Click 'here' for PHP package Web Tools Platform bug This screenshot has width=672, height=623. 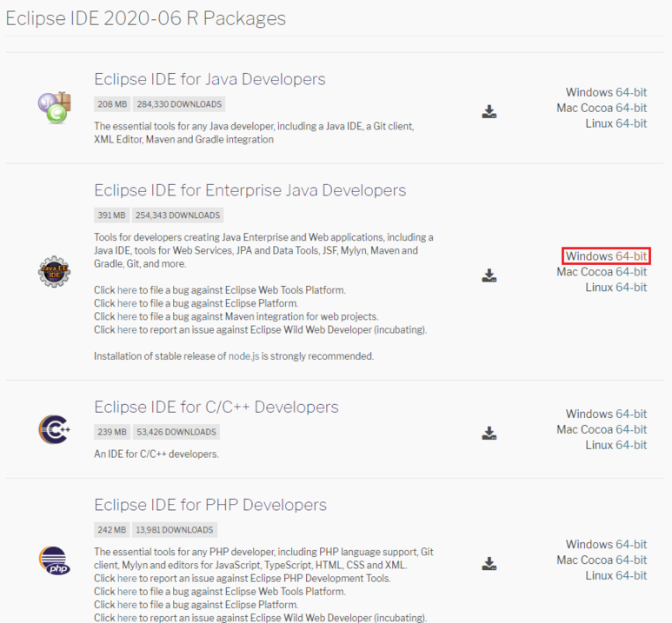point(127,592)
